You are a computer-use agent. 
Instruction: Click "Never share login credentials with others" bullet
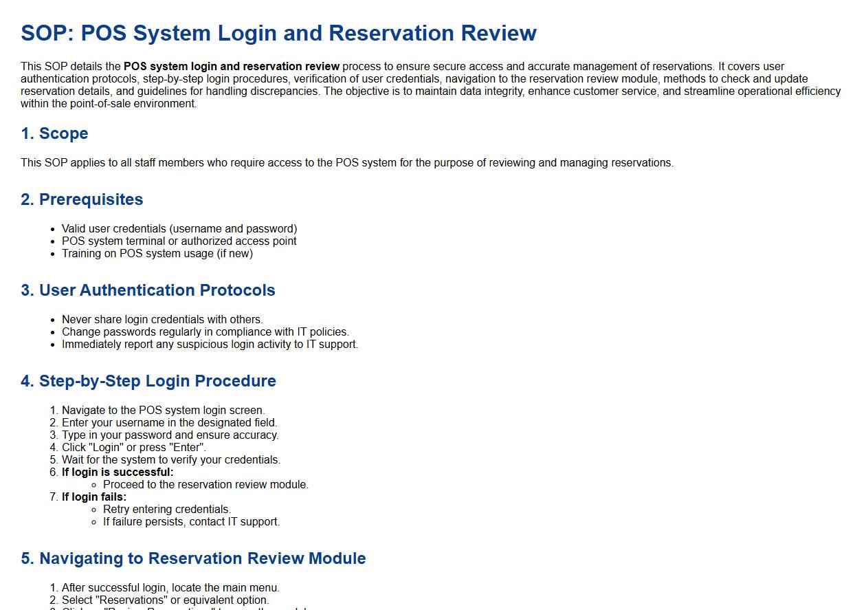[162, 320]
